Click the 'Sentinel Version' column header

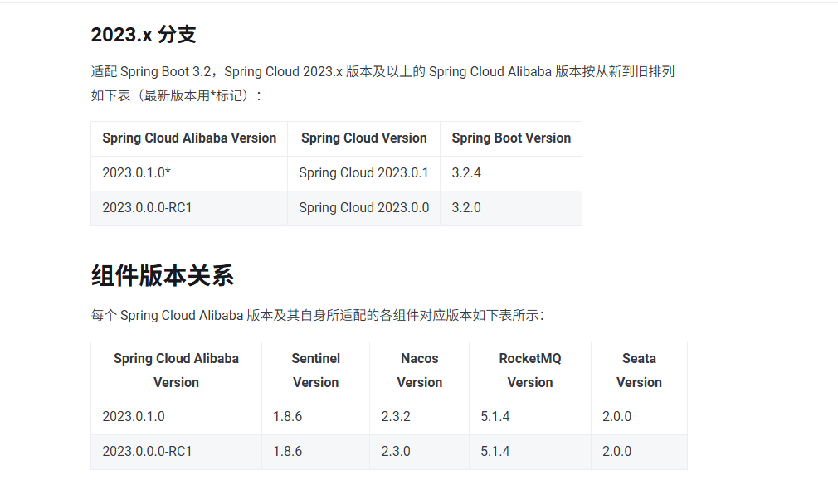(x=316, y=371)
